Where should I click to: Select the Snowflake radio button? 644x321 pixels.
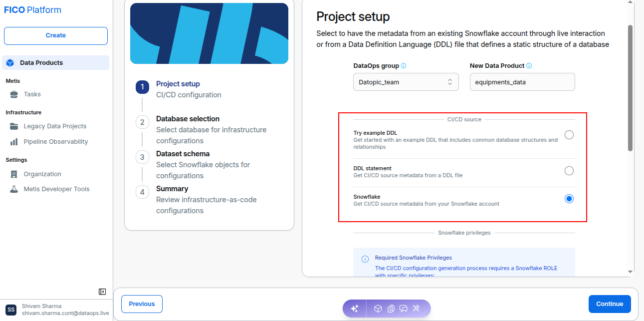pyautogui.click(x=569, y=199)
